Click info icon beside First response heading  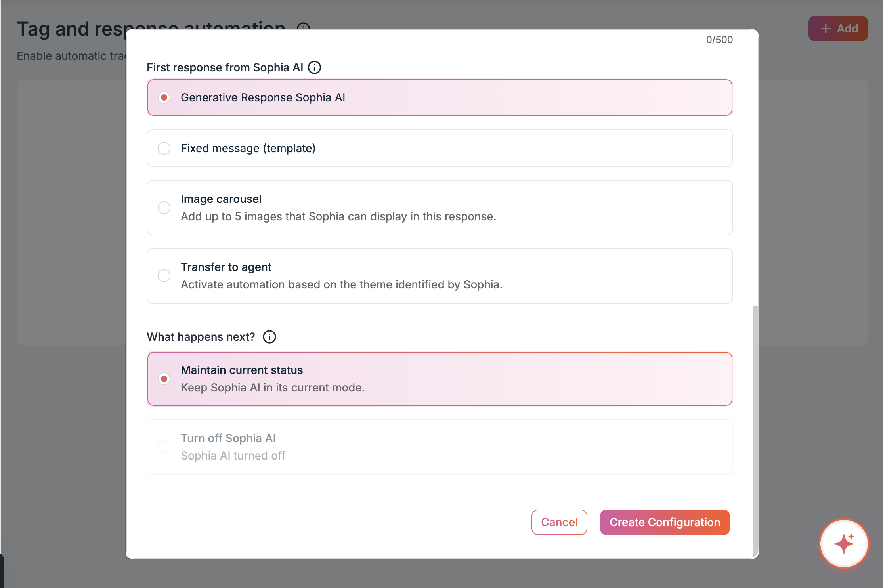tap(315, 67)
